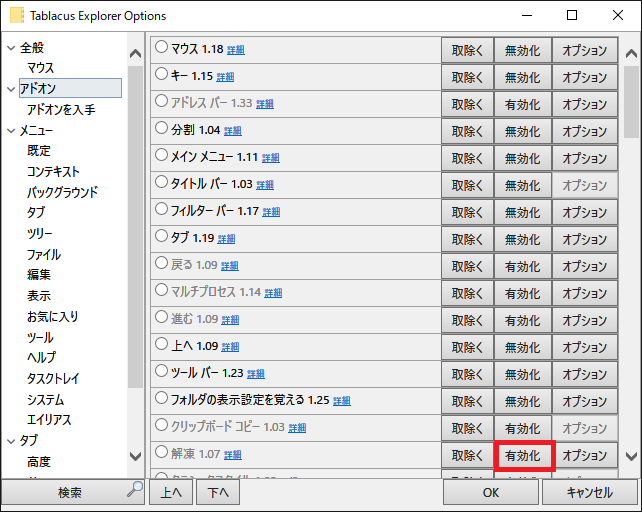Collapse the メニュー tree section
Image resolution: width=642 pixels, height=512 pixels.
pos(11,131)
